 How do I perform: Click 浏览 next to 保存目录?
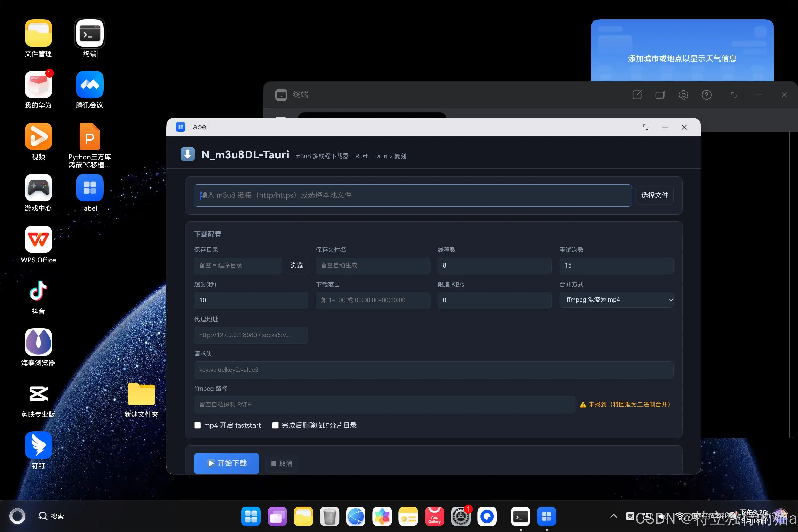pyautogui.click(x=296, y=265)
